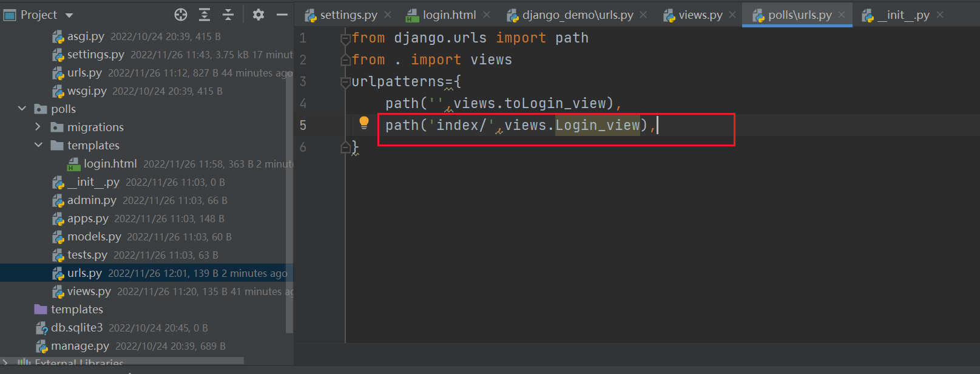This screenshot has height=374, width=980.
Task: Select models.py in the project tree
Action: pyautogui.click(x=147, y=237)
